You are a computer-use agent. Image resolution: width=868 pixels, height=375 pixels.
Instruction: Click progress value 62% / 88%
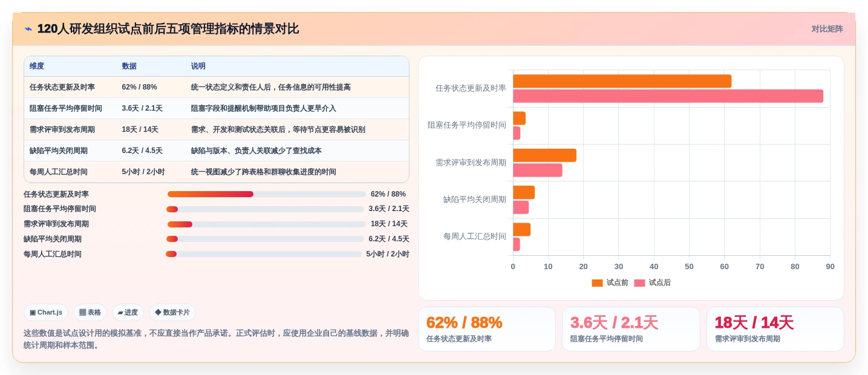coord(388,194)
